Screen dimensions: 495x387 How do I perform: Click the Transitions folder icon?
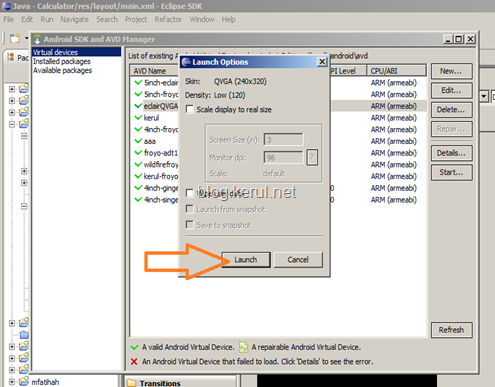(132, 383)
